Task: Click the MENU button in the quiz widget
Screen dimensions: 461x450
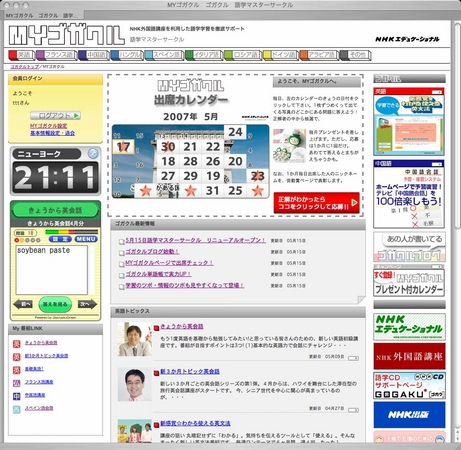Action: coord(86,239)
